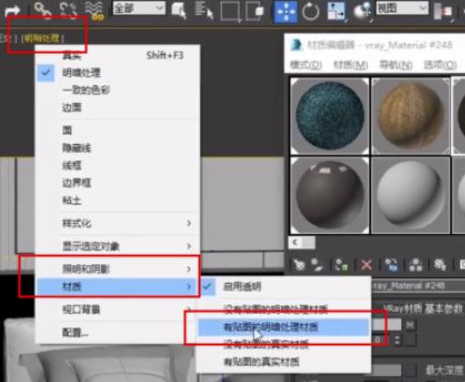Activate the Select and Move tool
This screenshot has height=382, width=465.
(286, 11)
